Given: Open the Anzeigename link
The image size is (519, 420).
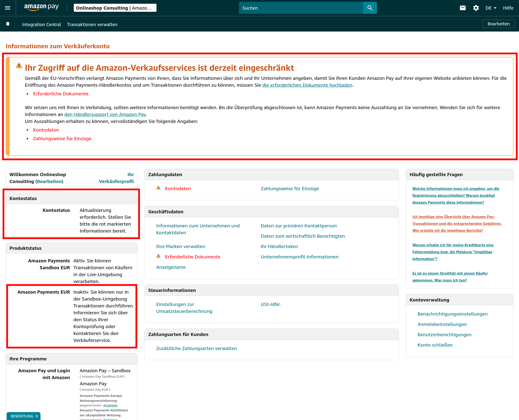Looking at the screenshot, I should tap(171, 267).
